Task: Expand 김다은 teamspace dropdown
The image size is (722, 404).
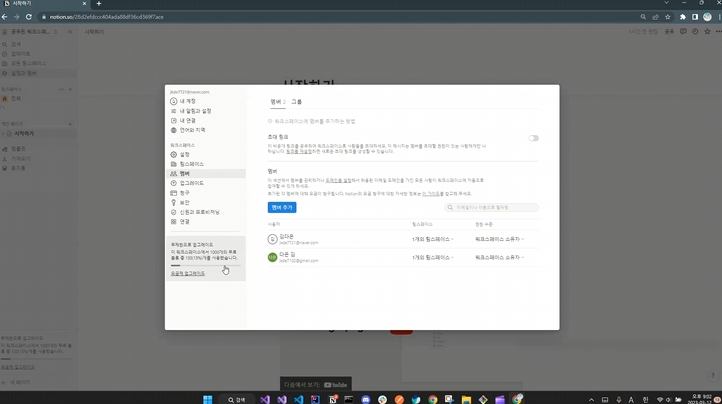Action: tap(433, 239)
